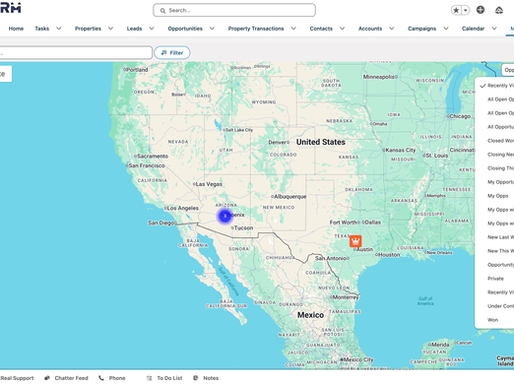Open the Leads tab
Image resolution: width=514 pixels, height=386 pixels.
134,29
